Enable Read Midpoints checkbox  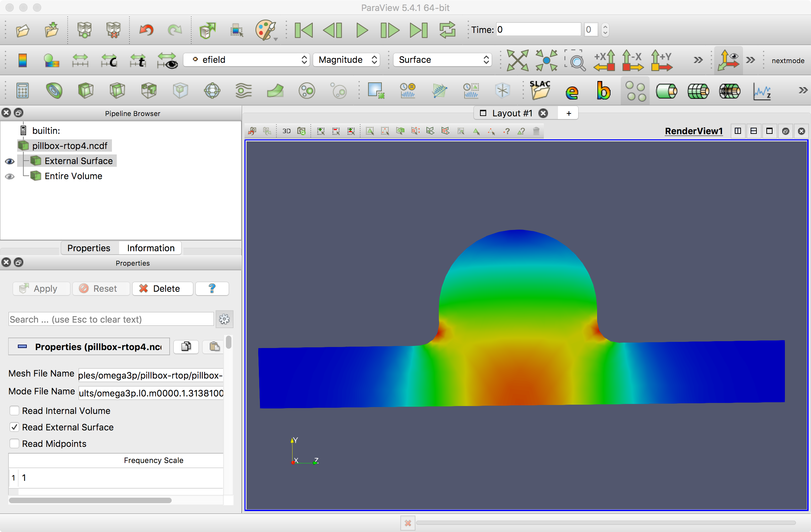(14, 443)
